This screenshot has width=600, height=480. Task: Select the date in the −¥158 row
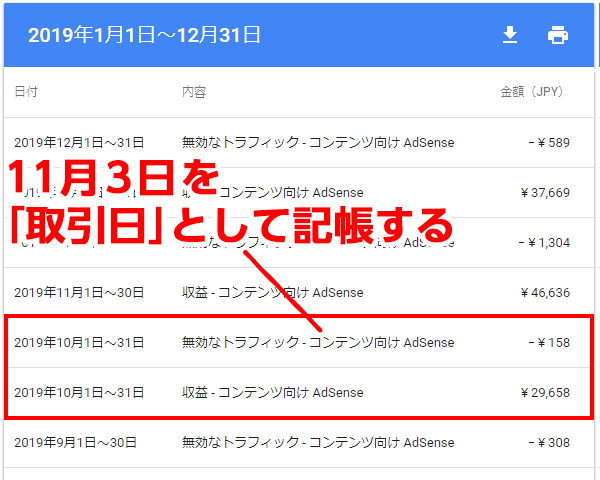[79, 342]
